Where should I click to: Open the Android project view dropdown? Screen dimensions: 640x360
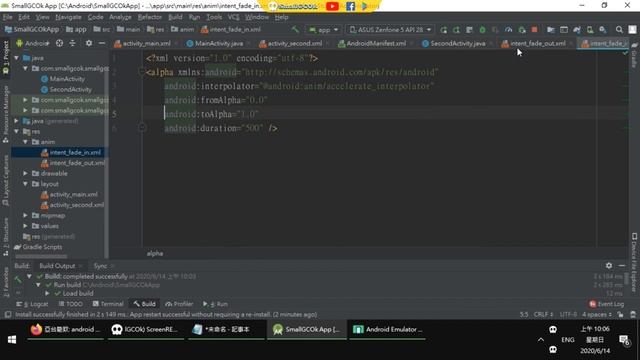pos(33,43)
